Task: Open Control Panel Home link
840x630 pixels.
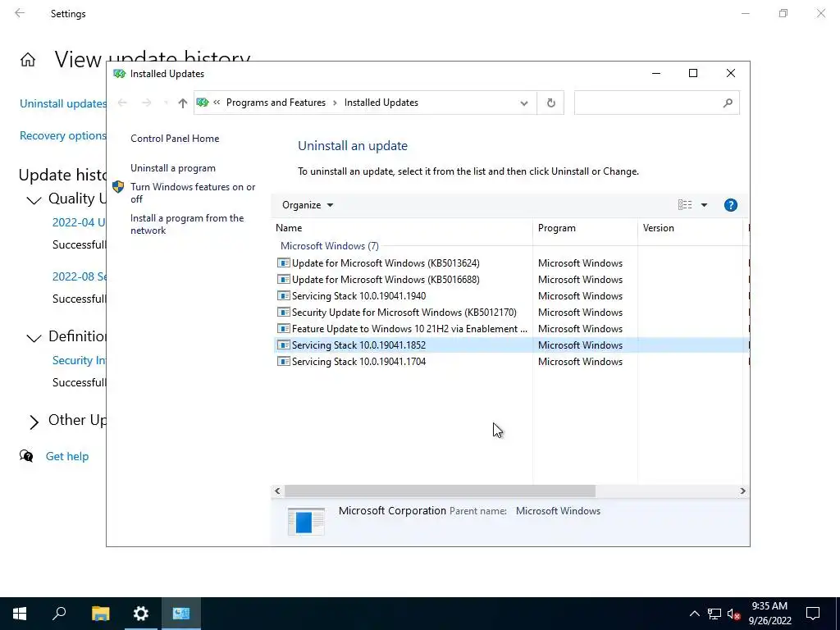Action: coord(175,138)
